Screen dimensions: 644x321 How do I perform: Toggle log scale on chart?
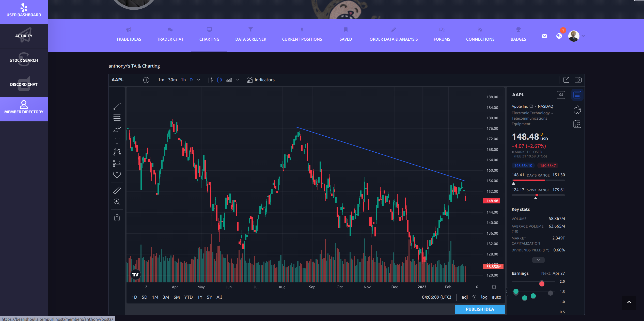tap(484, 297)
